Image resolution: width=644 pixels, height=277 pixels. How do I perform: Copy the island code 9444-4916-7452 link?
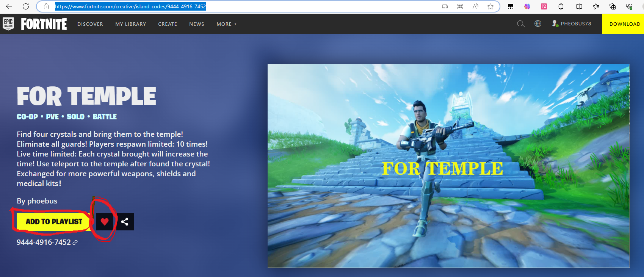[47, 242]
